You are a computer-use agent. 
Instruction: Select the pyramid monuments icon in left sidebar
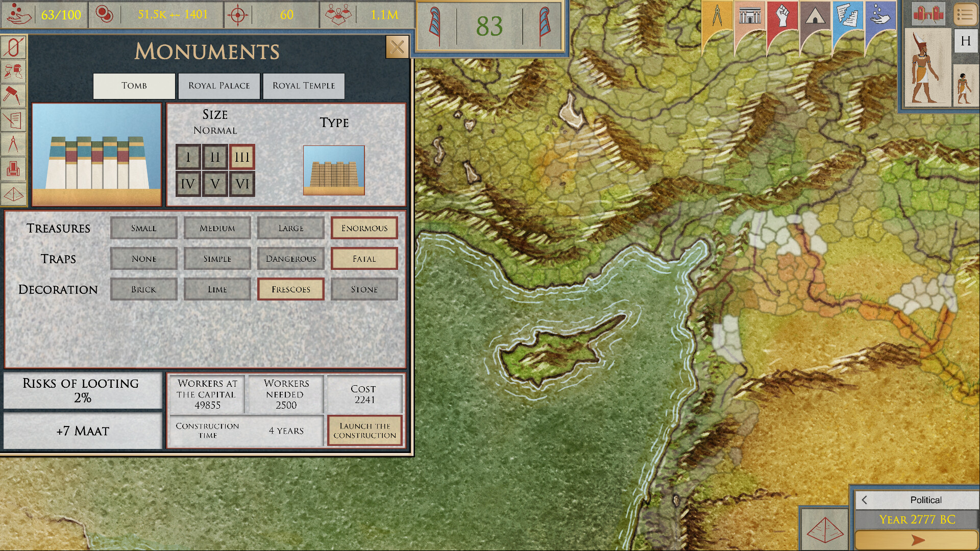[14, 193]
